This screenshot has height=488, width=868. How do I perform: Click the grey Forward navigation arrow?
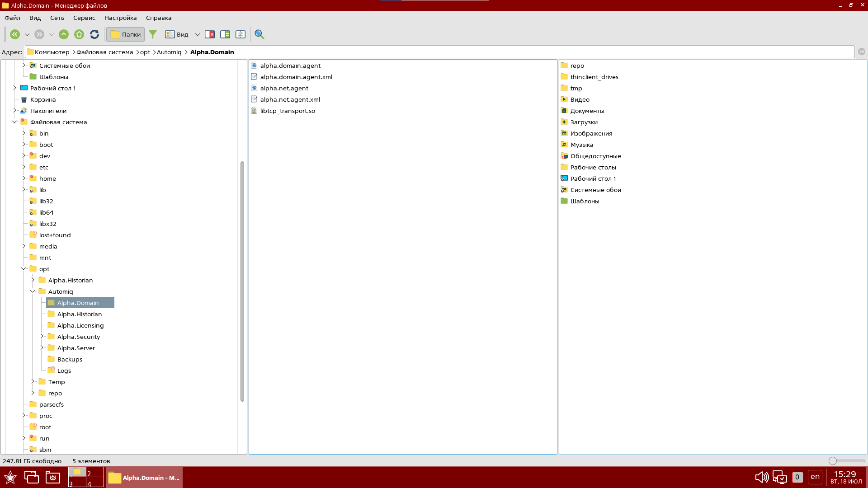pyautogui.click(x=39, y=34)
